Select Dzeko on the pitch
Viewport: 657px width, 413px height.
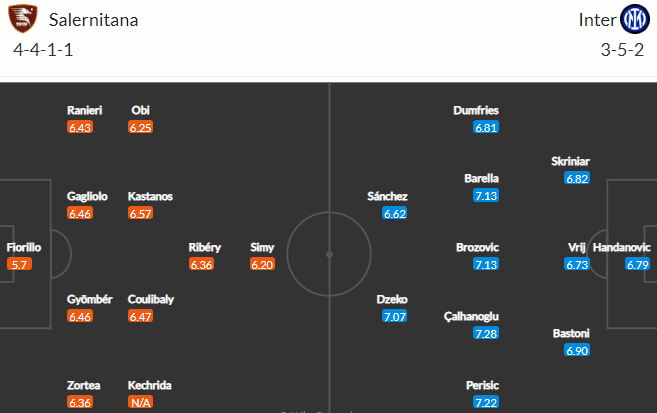pos(392,299)
